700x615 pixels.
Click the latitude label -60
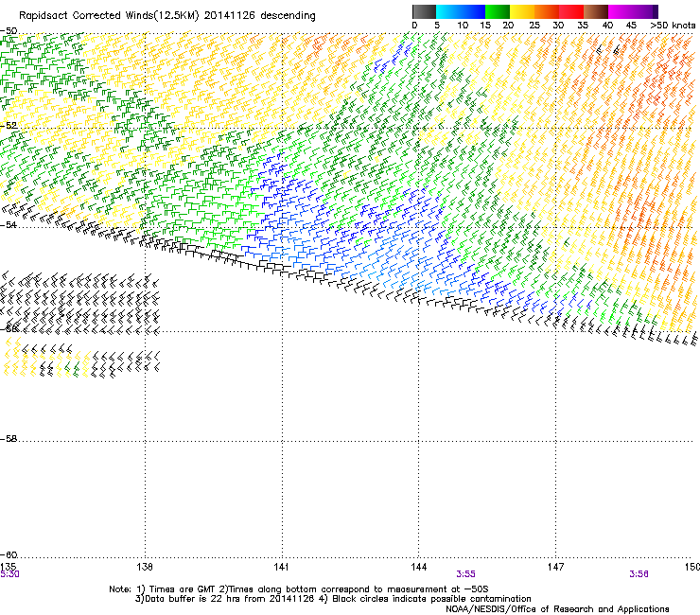pos(9,554)
